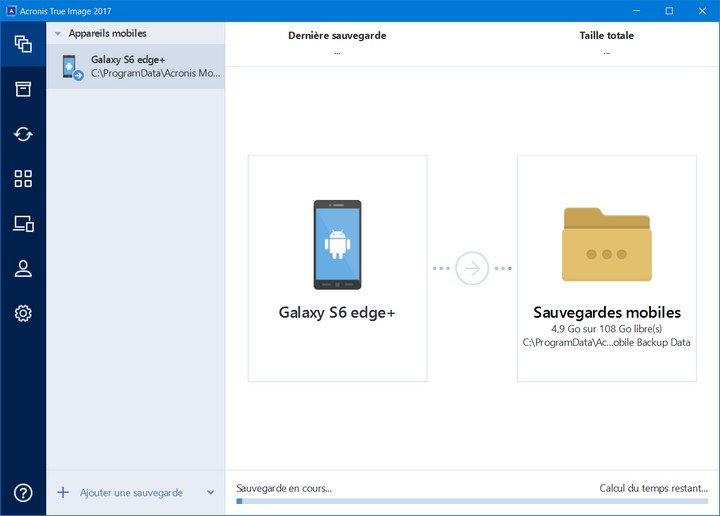This screenshot has width=720, height=516.
Task: Click the Taille totale header
Action: [607, 35]
